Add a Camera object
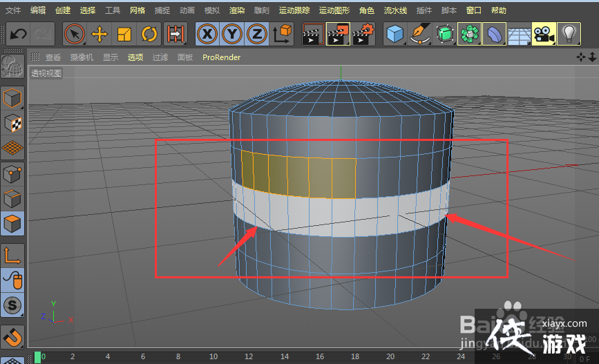Image resolution: width=599 pixels, height=364 pixels. [x=544, y=33]
